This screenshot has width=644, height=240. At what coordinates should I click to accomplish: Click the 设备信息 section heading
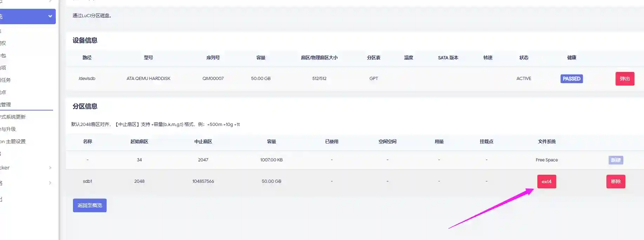point(85,40)
